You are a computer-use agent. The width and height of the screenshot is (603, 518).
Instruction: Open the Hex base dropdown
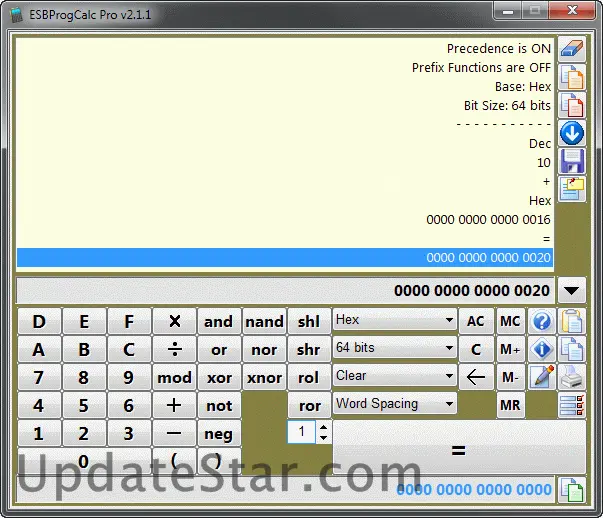395,320
